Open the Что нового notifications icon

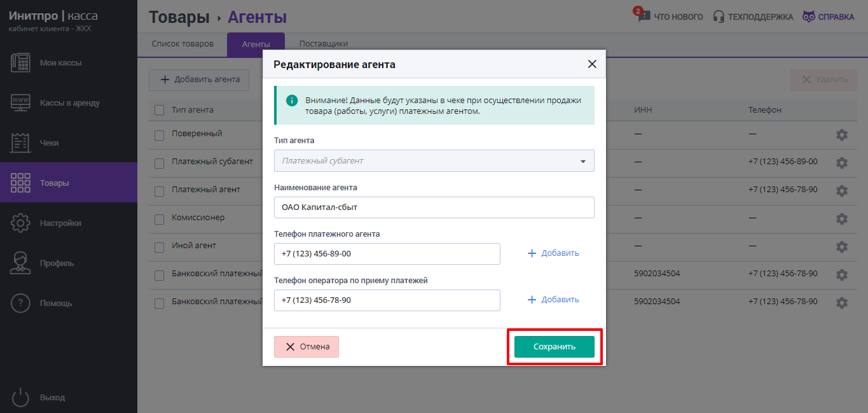642,15
